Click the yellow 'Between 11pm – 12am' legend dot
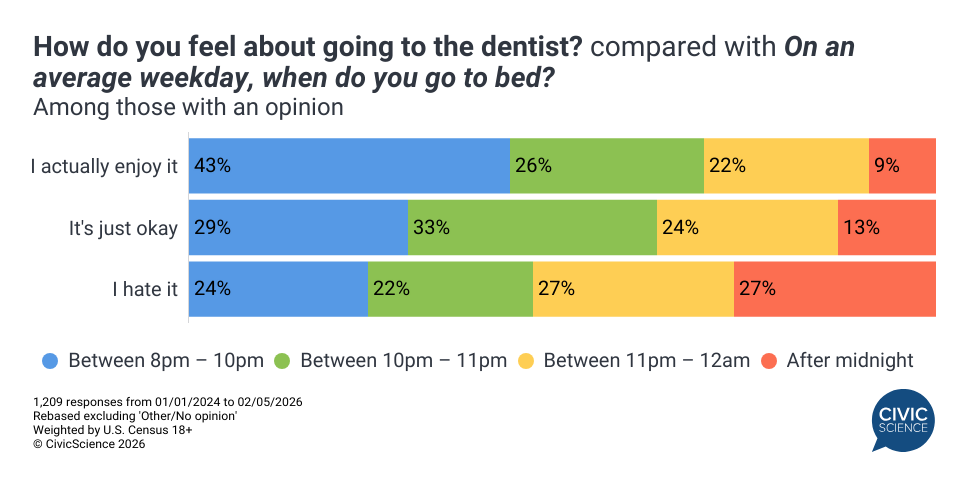 (x=526, y=360)
